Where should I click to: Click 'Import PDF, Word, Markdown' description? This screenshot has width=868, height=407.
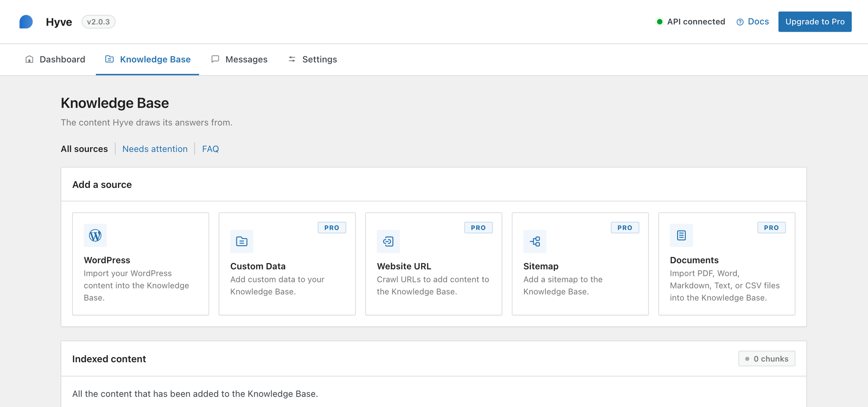725,286
